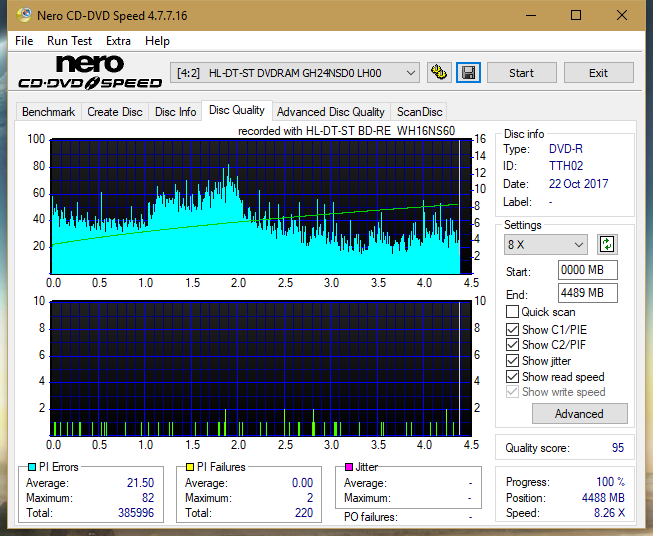Click the disc type DVD-R
Image resolution: width=653 pixels, height=536 pixels.
(x=566, y=149)
